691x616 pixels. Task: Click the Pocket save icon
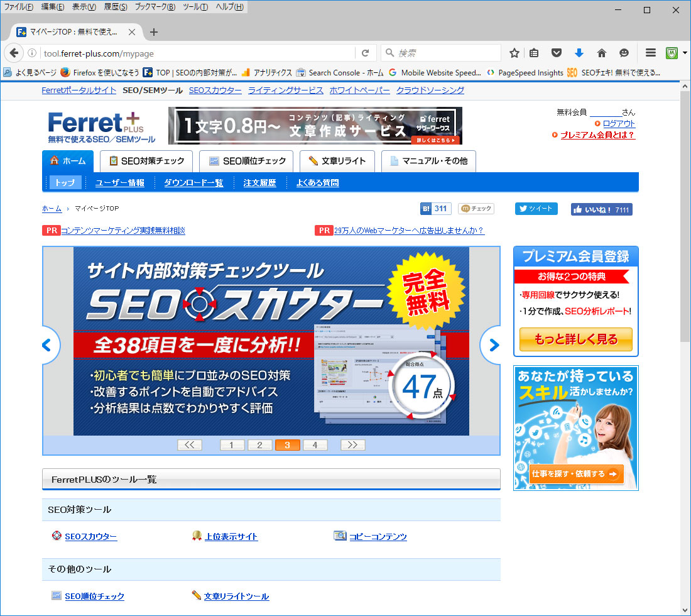click(557, 53)
